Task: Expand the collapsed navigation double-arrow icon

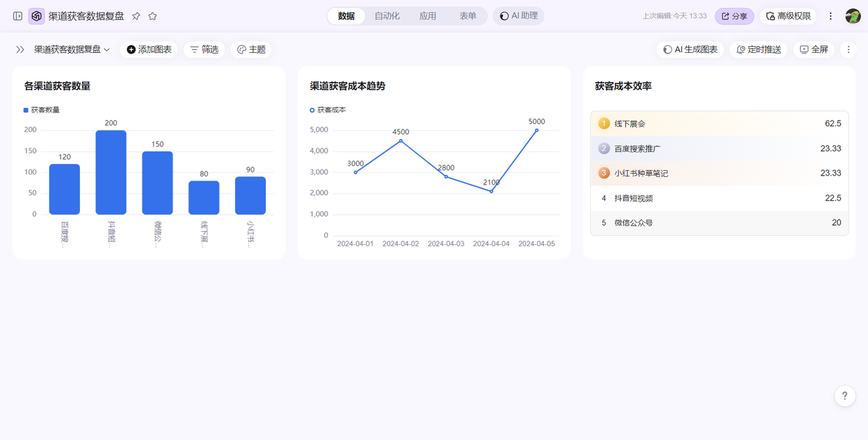Action: (20, 49)
